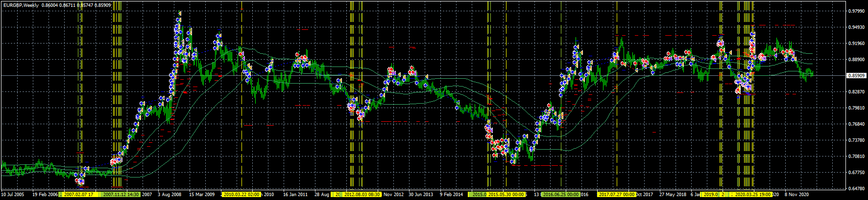
Task: Select the 2007.11.12 14:30 date marker
Action: [121, 195]
